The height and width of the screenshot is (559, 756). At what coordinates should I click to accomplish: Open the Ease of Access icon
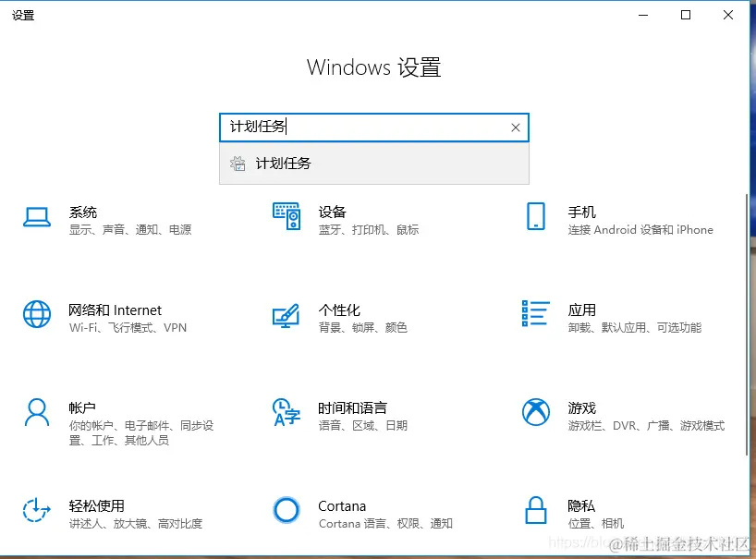coord(37,510)
